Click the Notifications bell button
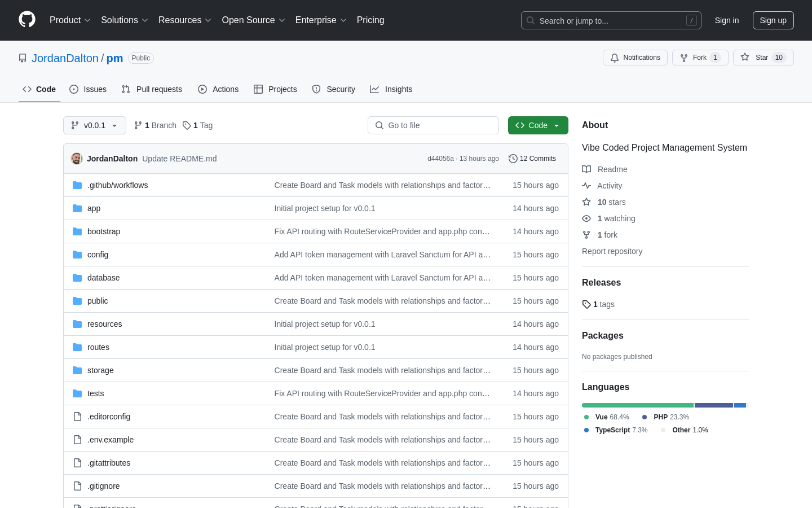This screenshot has width=812, height=508. coord(635,58)
